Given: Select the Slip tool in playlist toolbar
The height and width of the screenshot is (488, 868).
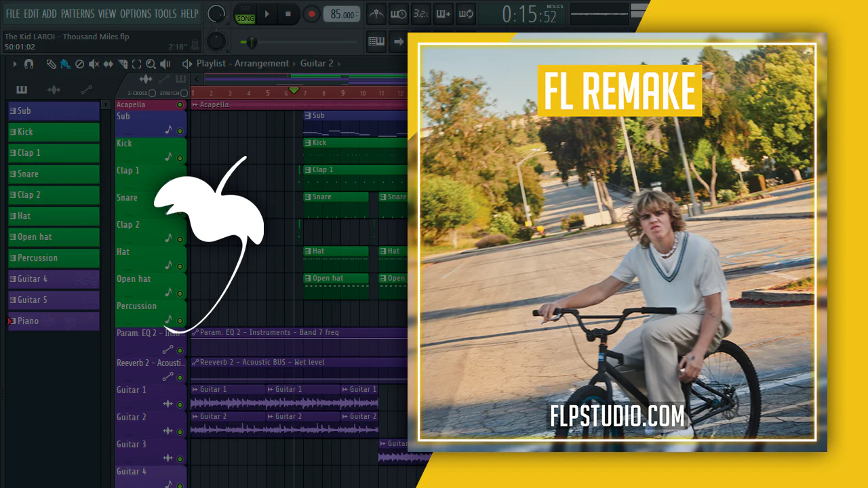Looking at the screenshot, I should 108,64.
